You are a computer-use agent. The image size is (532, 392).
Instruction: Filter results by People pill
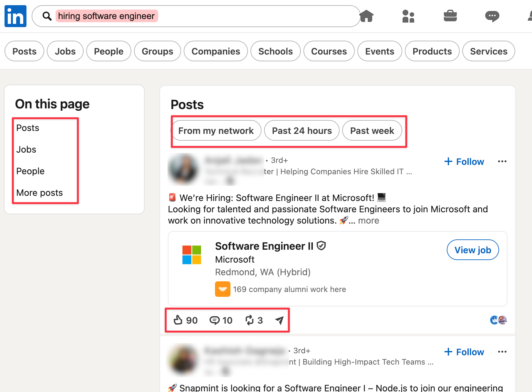coord(109,51)
